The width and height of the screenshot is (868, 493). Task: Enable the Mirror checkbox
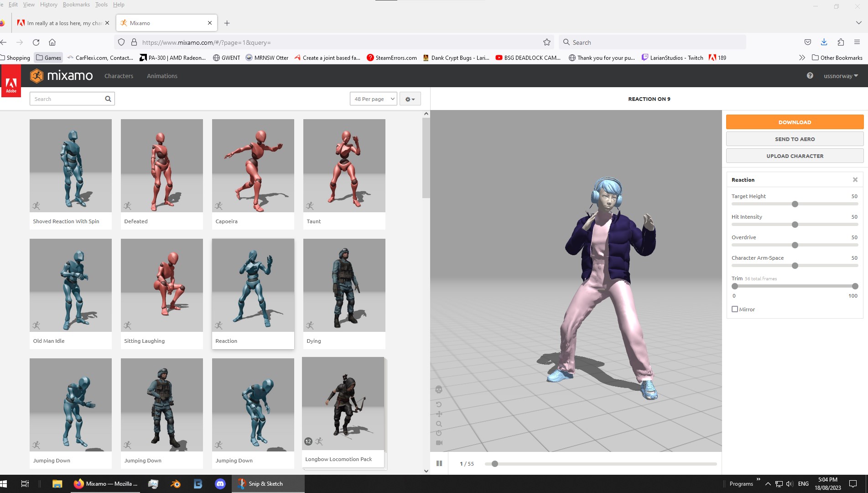click(x=735, y=309)
